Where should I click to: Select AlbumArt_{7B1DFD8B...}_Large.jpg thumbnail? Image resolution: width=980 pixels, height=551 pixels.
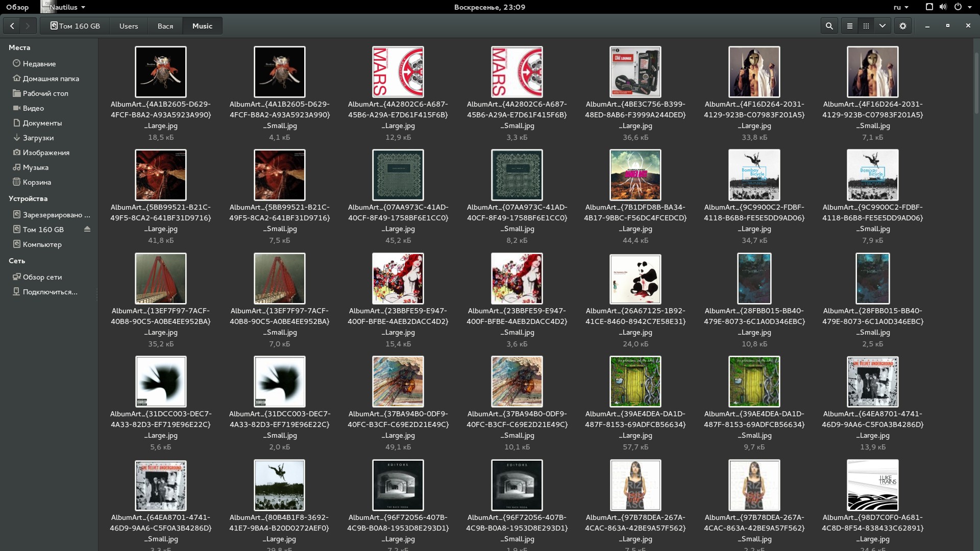(635, 175)
